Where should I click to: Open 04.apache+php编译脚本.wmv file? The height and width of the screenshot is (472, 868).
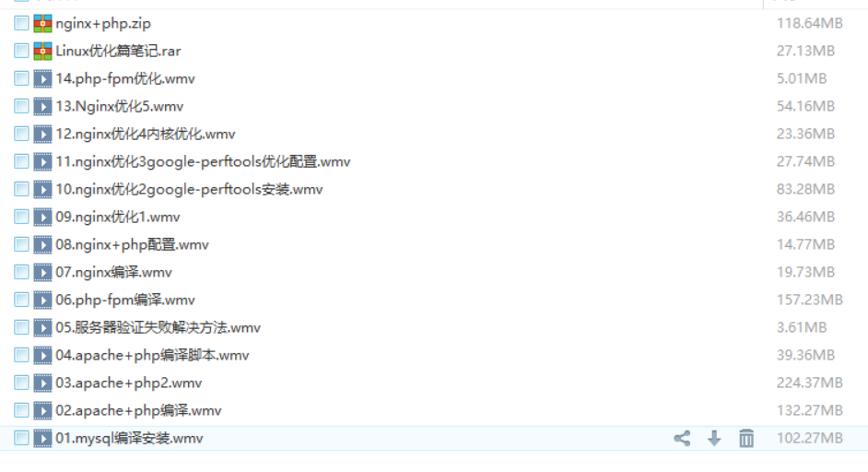[x=152, y=355]
